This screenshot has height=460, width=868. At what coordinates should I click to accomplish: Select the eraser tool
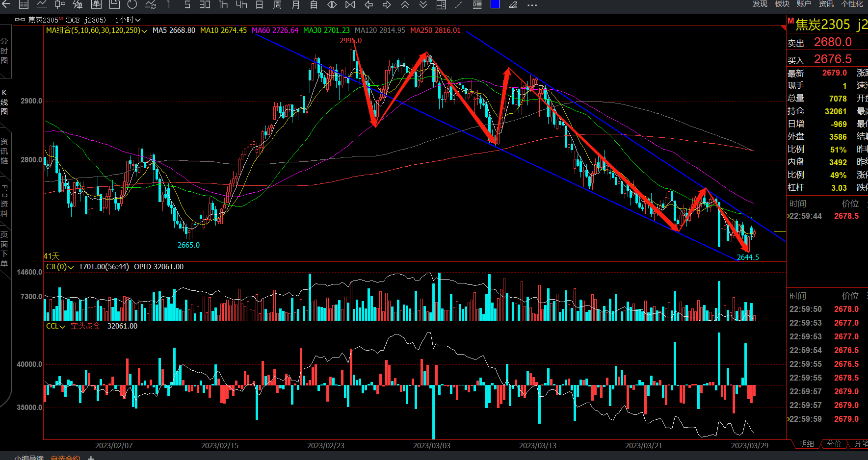pos(513,4)
